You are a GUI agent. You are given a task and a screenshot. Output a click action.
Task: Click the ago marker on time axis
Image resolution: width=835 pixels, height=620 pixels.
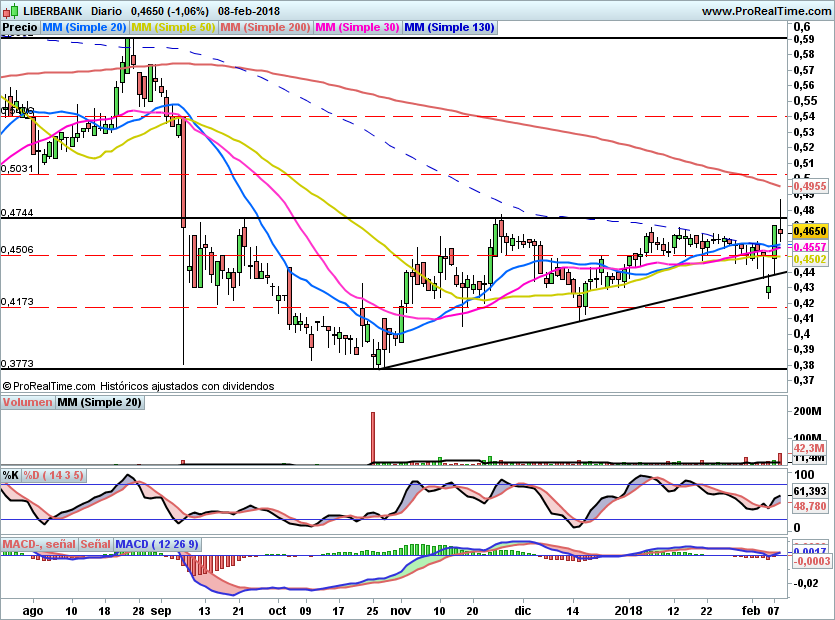(x=32, y=610)
